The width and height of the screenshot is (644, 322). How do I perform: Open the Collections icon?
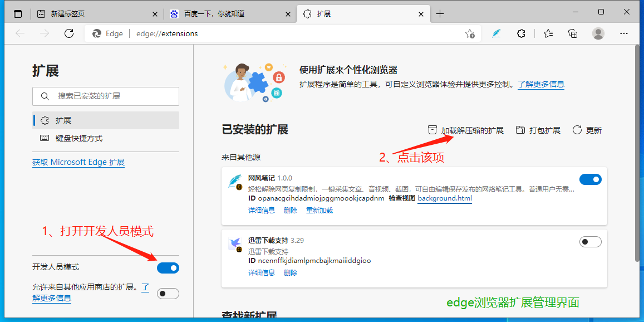(x=573, y=34)
